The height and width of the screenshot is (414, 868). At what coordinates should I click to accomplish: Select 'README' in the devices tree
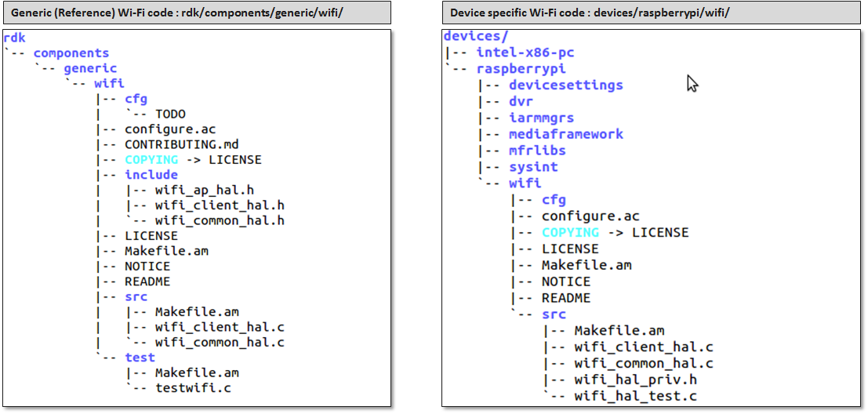566,298
